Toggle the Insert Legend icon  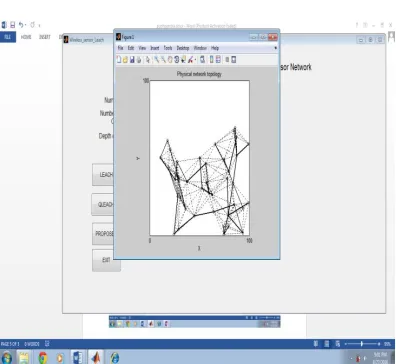pyautogui.click(x=218, y=60)
